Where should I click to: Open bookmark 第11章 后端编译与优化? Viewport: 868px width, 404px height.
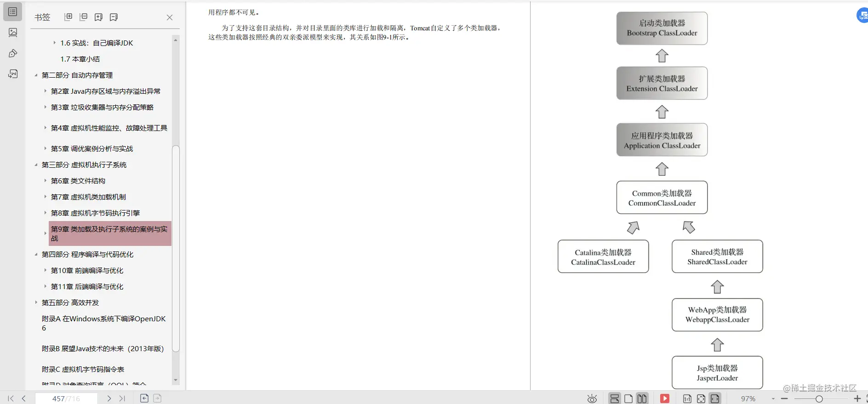pos(87,286)
